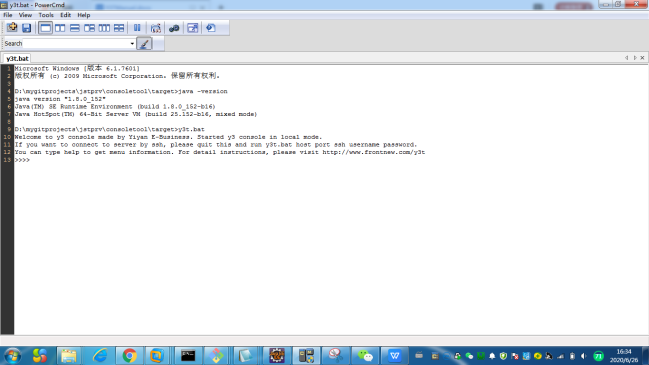The height and width of the screenshot is (365, 649).
Task: Choose the three column panes layout
Action: point(104,28)
